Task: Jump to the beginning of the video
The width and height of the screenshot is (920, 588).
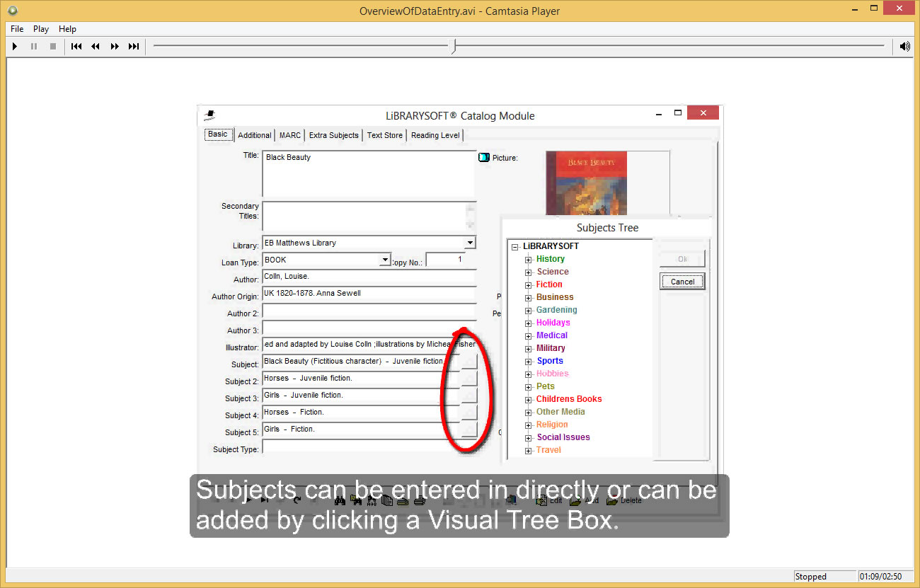Action: click(76, 47)
